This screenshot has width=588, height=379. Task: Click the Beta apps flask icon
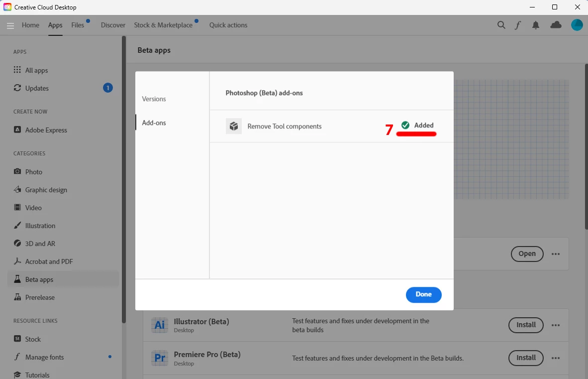tap(17, 279)
